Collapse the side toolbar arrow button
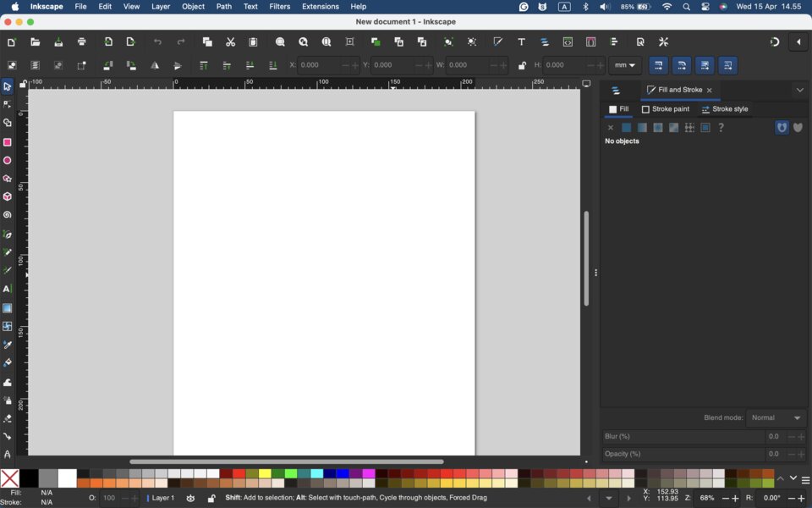This screenshot has width=812, height=508. click(798, 42)
